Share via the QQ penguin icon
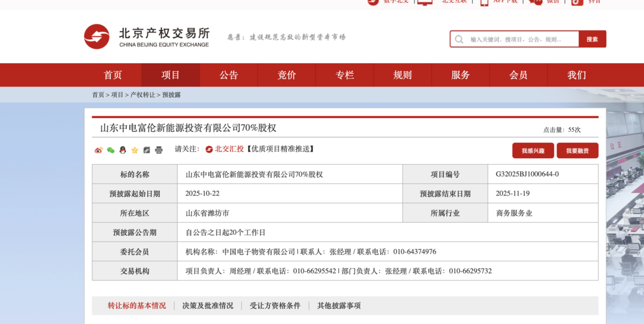The width and height of the screenshot is (644, 324). tap(123, 150)
